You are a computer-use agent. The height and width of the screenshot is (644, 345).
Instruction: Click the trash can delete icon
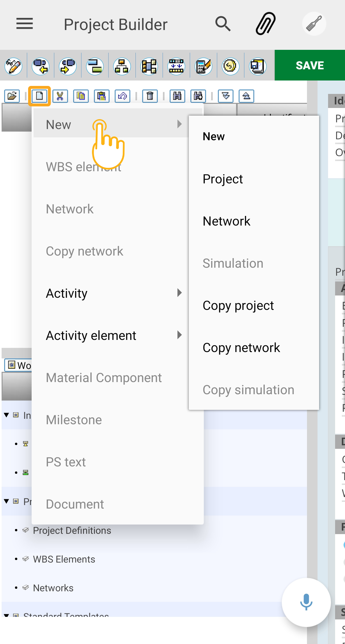pos(150,96)
